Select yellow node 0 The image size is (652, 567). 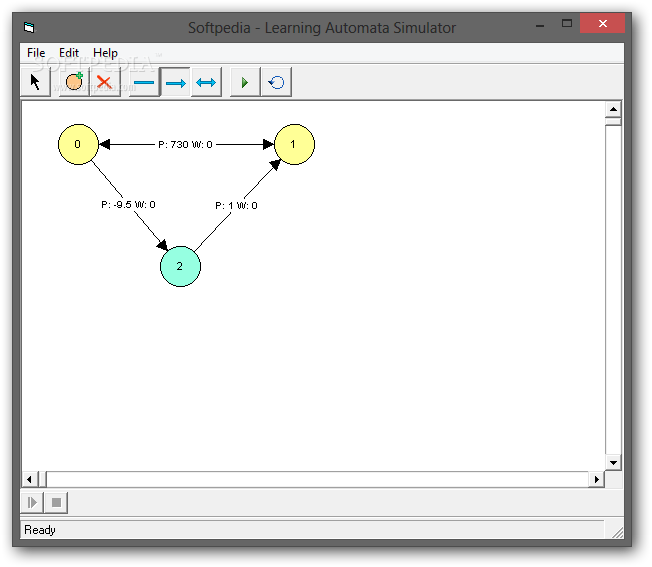point(78,144)
